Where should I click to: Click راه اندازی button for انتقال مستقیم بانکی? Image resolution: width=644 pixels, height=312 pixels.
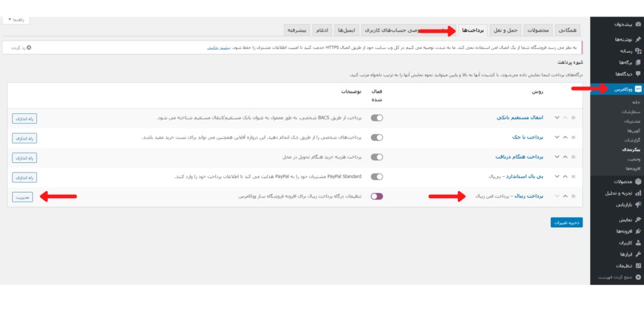click(25, 118)
